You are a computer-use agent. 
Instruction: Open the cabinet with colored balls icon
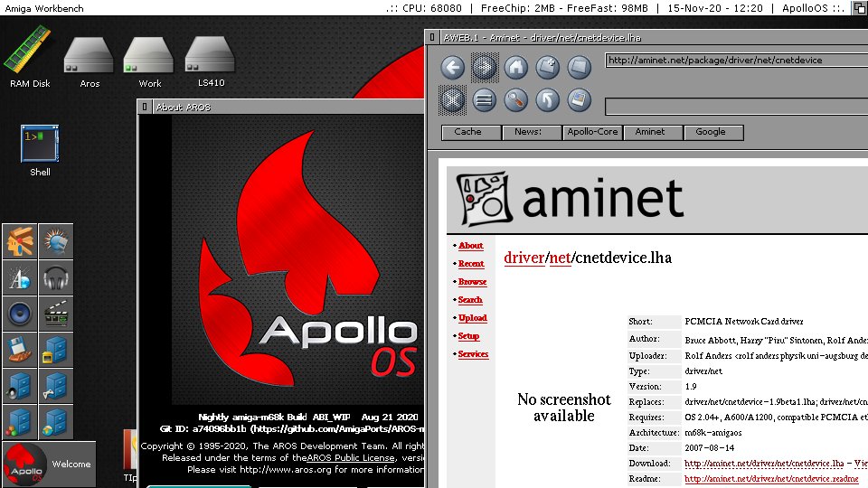(x=20, y=422)
